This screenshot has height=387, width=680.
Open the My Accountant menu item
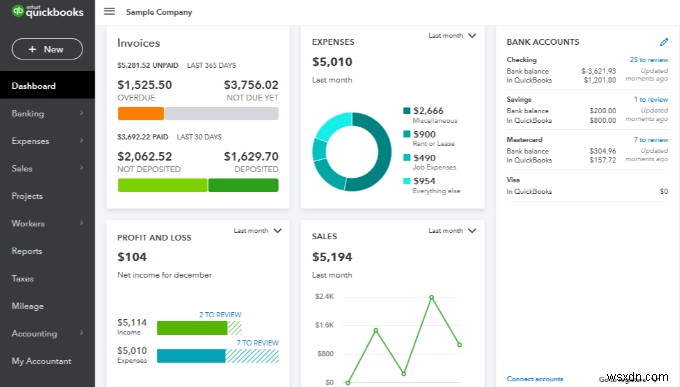[x=41, y=361]
